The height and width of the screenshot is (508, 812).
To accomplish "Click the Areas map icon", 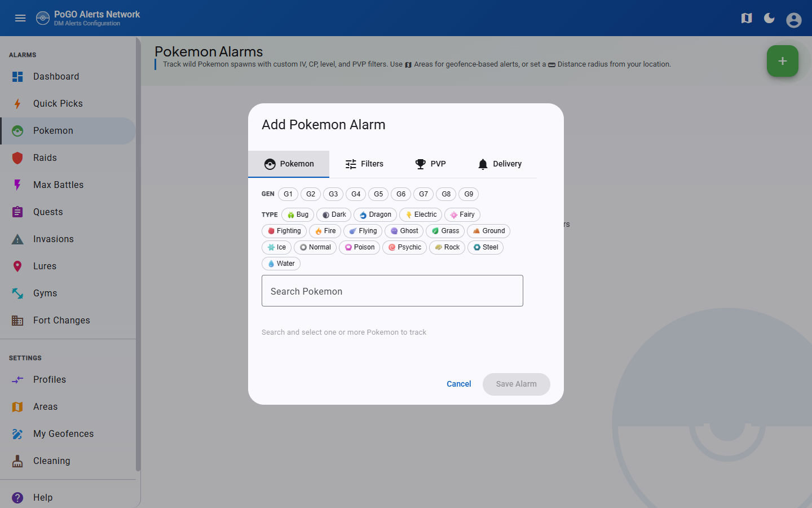I will click(17, 407).
